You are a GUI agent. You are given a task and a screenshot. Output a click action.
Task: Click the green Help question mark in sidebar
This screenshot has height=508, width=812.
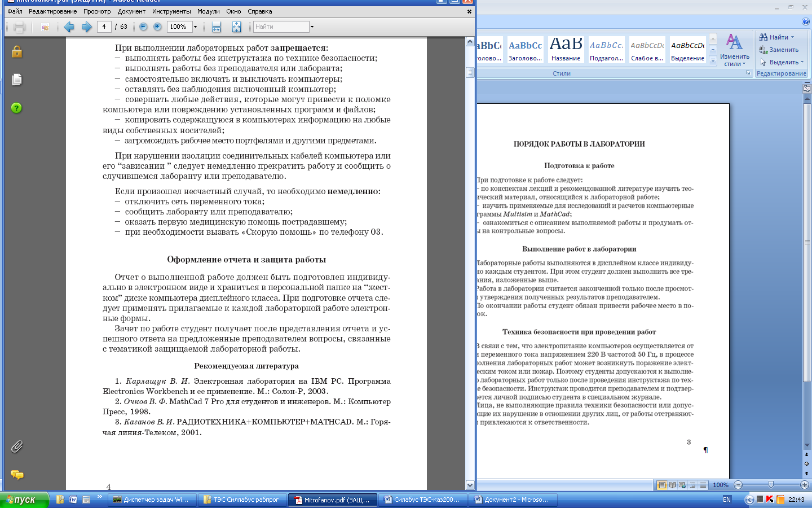click(17, 108)
